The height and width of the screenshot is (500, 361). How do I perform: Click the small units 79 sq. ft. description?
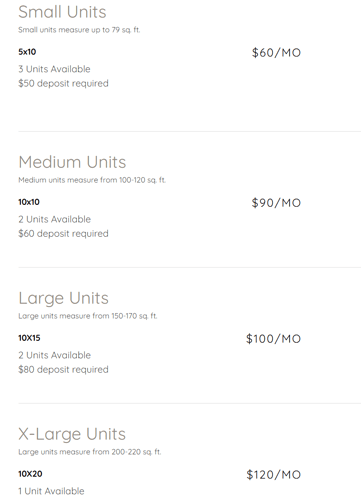tap(79, 30)
